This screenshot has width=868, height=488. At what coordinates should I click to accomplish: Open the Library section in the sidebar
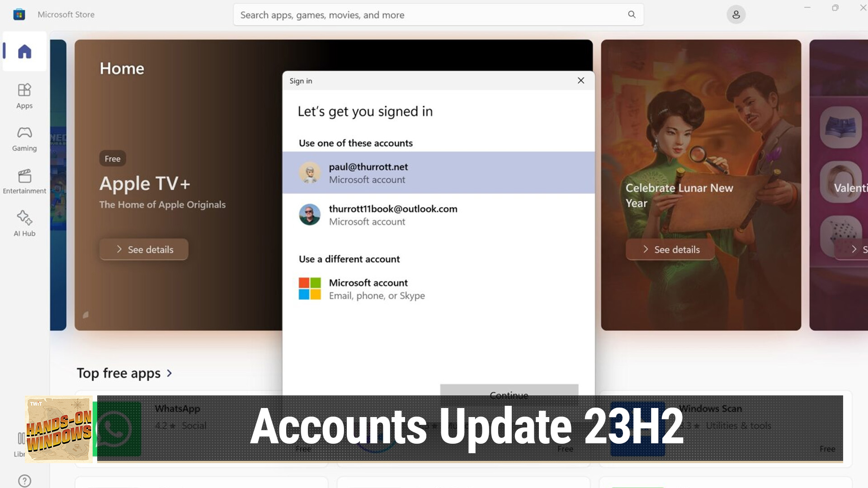(x=24, y=441)
